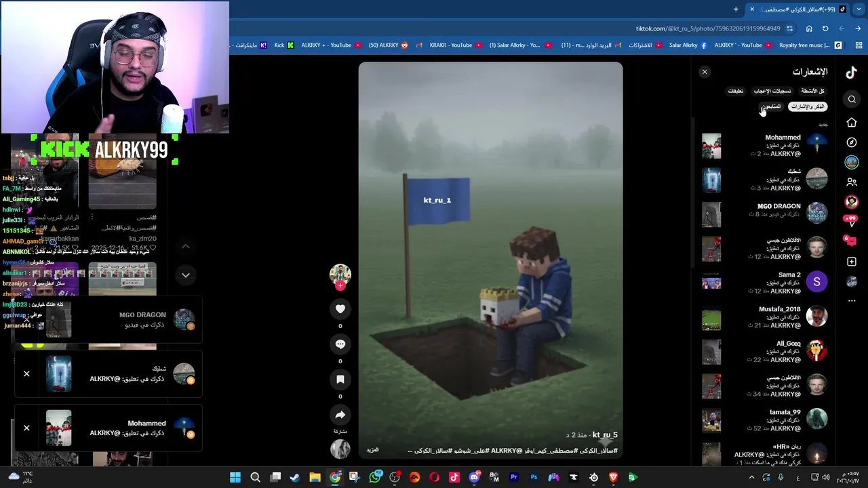
Task: Like the kt_ru_5 photo with the heart
Action: pos(340,309)
